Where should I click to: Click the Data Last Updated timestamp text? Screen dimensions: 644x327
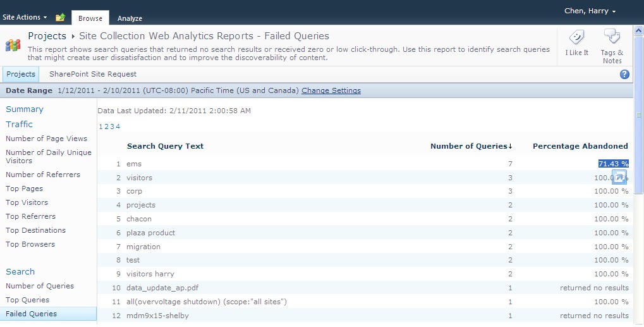tap(174, 111)
